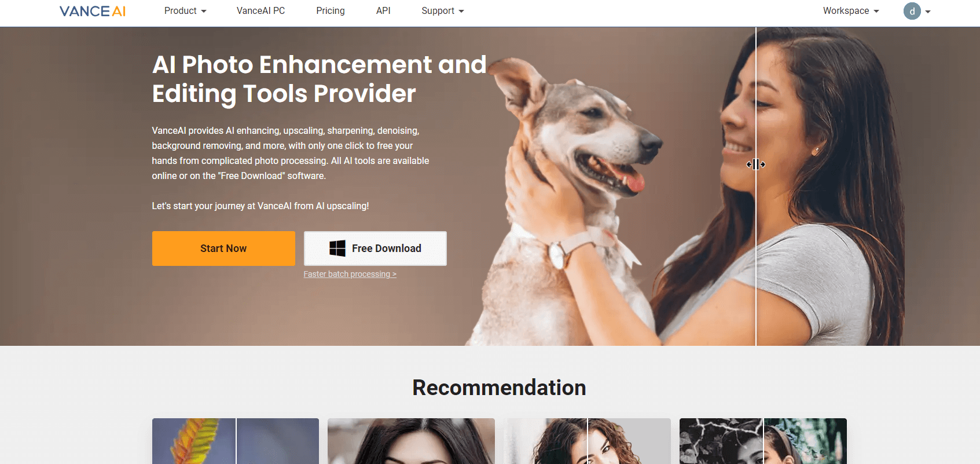Open the account menu arrow beside the avatar
Viewport: 980px width, 464px height.
coord(928,12)
